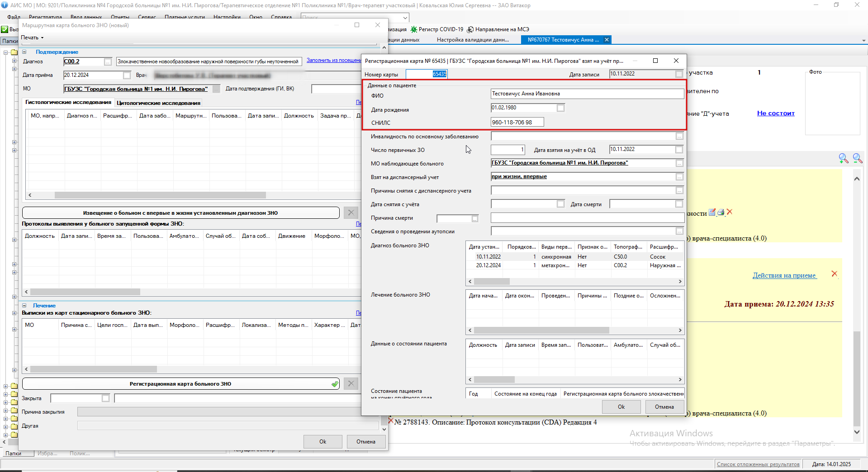Toggle Закрыта date checkbox
868x472 pixels.
point(105,398)
